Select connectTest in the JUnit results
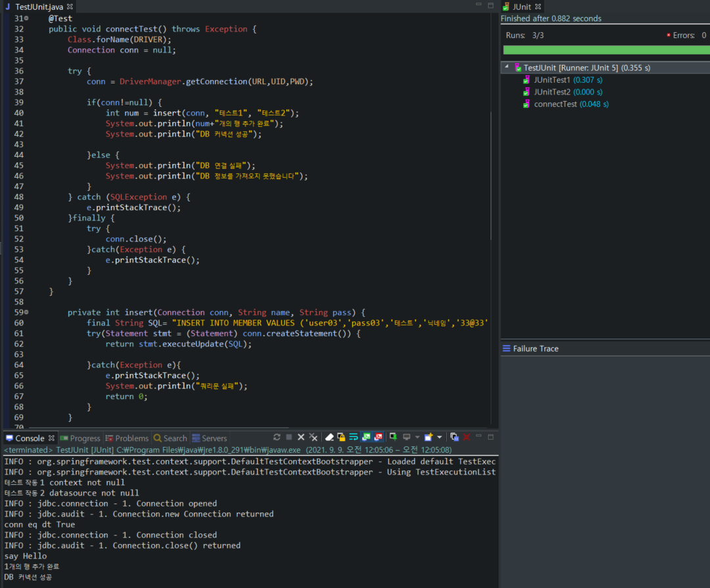This screenshot has height=588, width=710. (x=555, y=104)
